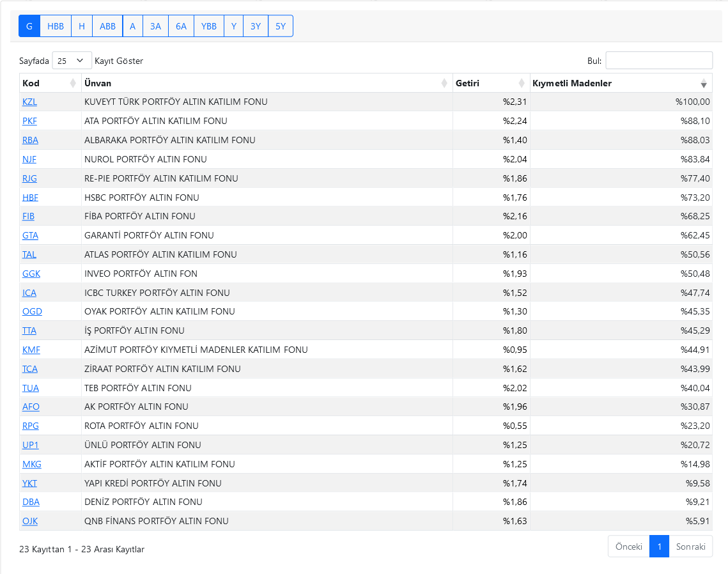Click 'AZİMUT PORTFÖY KIYMETLİ MADENLER KATILIM FONU'
The image size is (728, 574).
pyautogui.click(x=196, y=350)
